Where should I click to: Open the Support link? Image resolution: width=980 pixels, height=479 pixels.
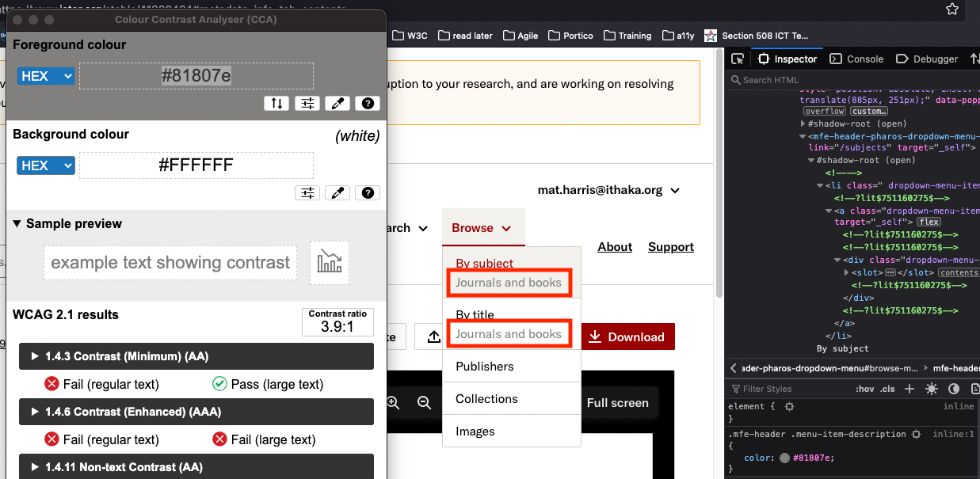pos(670,246)
